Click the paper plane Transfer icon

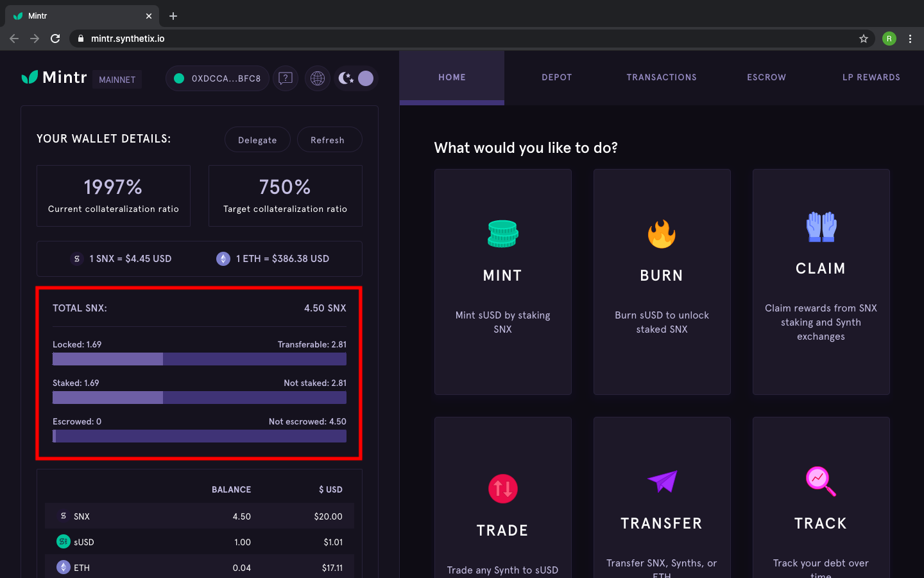point(662,481)
